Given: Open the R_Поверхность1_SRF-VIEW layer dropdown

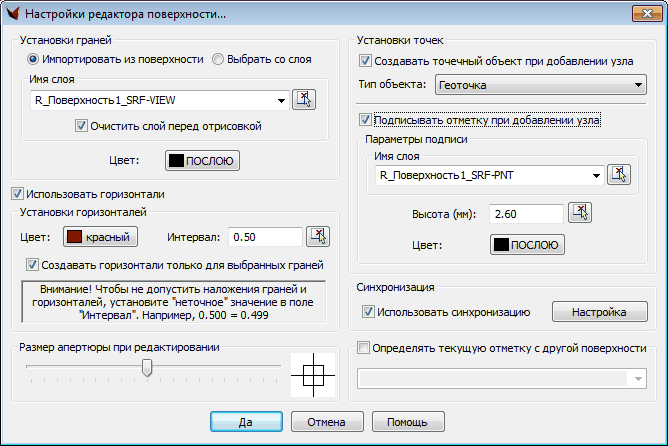Looking at the screenshot, I should click(283, 100).
